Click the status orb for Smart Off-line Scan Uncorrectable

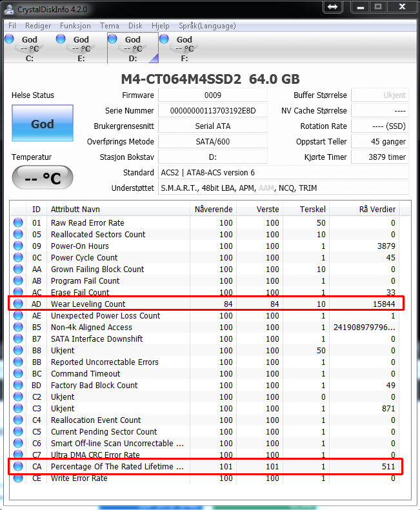pos(18,443)
